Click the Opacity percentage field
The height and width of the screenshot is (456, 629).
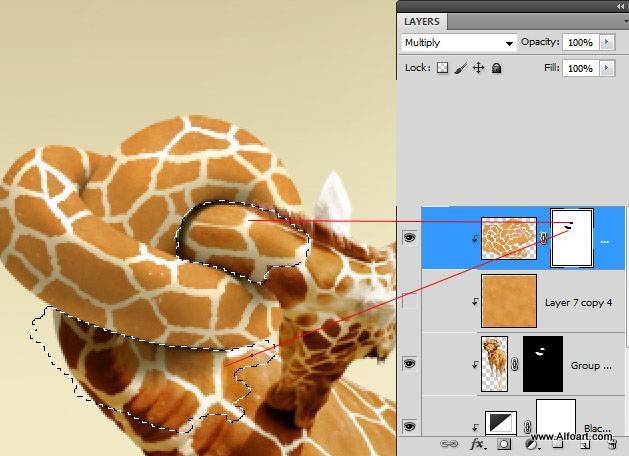coord(579,43)
